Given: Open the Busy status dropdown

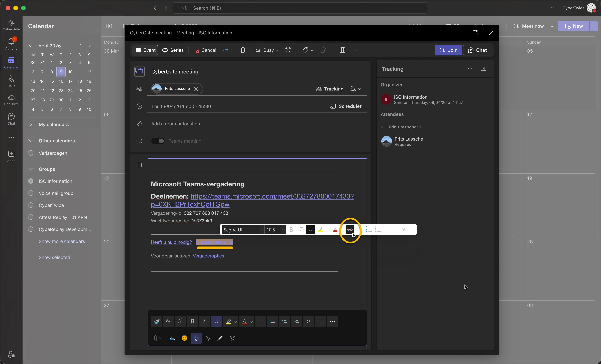Looking at the screenshot, I should point(267,50).
